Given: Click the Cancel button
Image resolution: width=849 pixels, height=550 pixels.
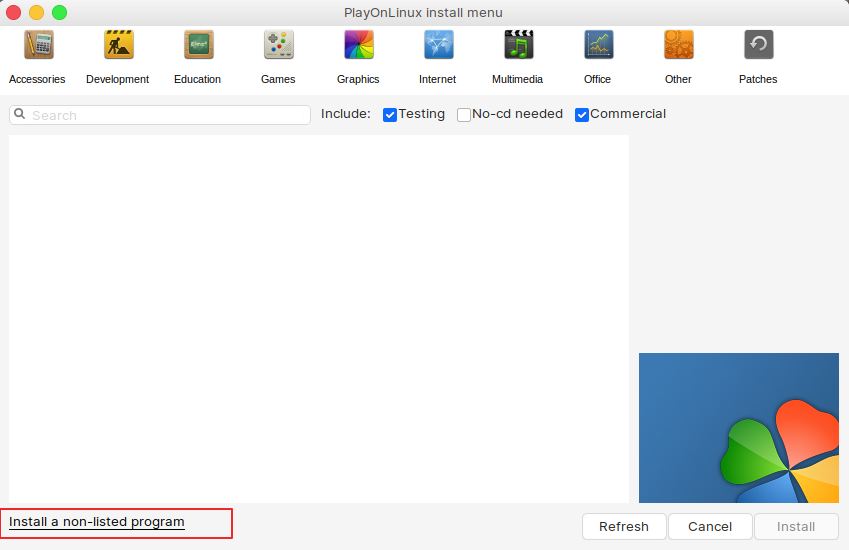Looking at the screenshot, I should click(x=710, y=527).
